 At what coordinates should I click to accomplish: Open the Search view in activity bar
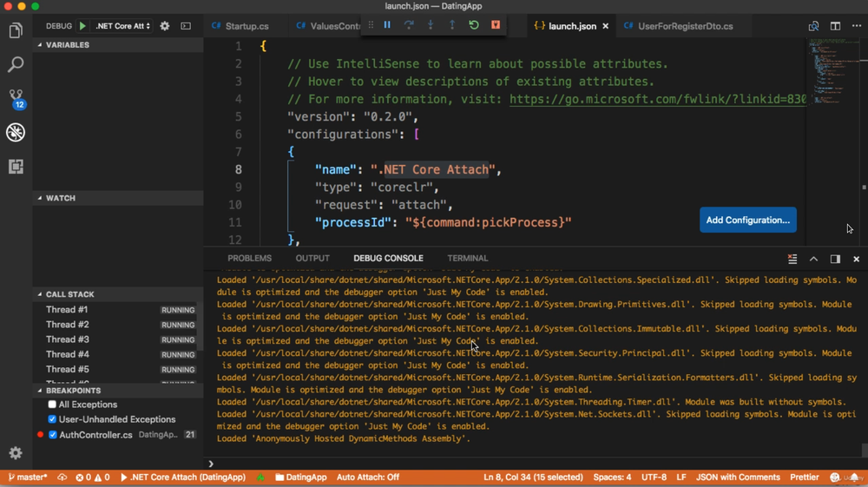pos(16,64)
